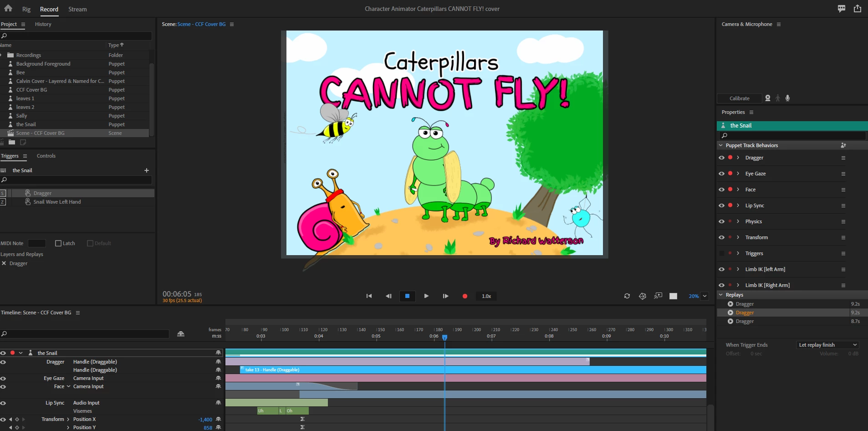Step forward one frame
This screenshot has height=431, width=868.
[x=445, y=296]
